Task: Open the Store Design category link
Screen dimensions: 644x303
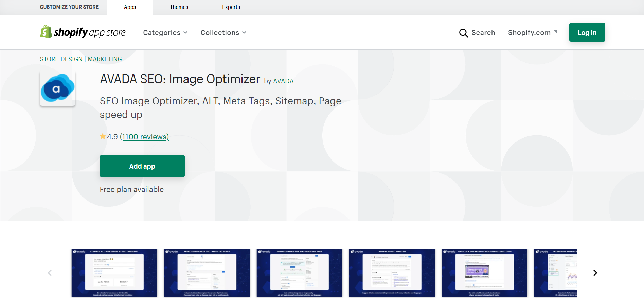Action: [x=61, y=59]
